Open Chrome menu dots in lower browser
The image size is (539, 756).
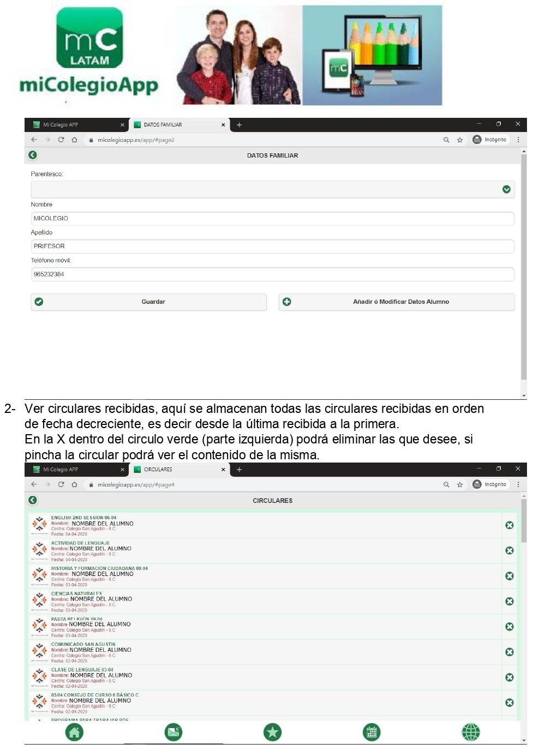click(x=518, y=484)
